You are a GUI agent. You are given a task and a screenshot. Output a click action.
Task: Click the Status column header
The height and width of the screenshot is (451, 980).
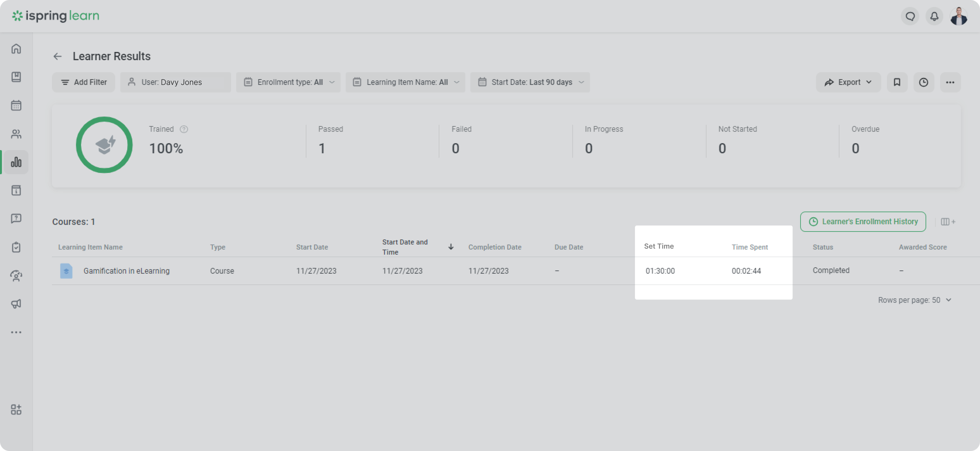click(x=823, y=247)
